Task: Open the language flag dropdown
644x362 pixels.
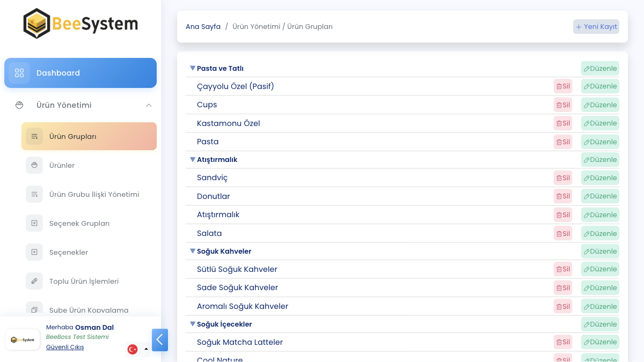Action: coord(138,349)
